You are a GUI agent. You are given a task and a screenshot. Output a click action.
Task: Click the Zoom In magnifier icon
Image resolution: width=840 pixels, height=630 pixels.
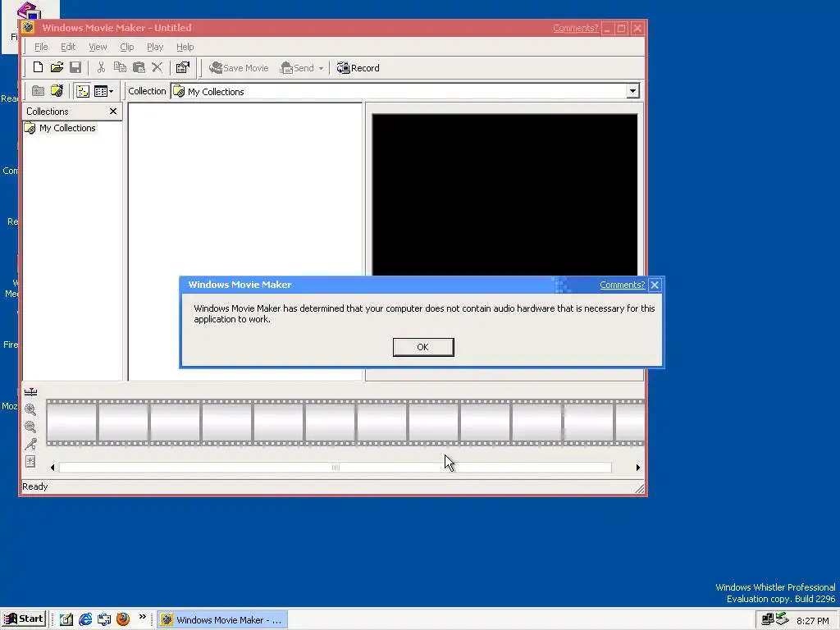point(30,410)
